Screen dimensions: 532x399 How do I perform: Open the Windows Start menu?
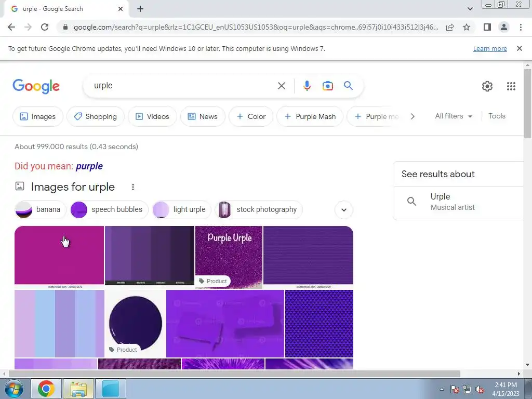tap(14, 389)
